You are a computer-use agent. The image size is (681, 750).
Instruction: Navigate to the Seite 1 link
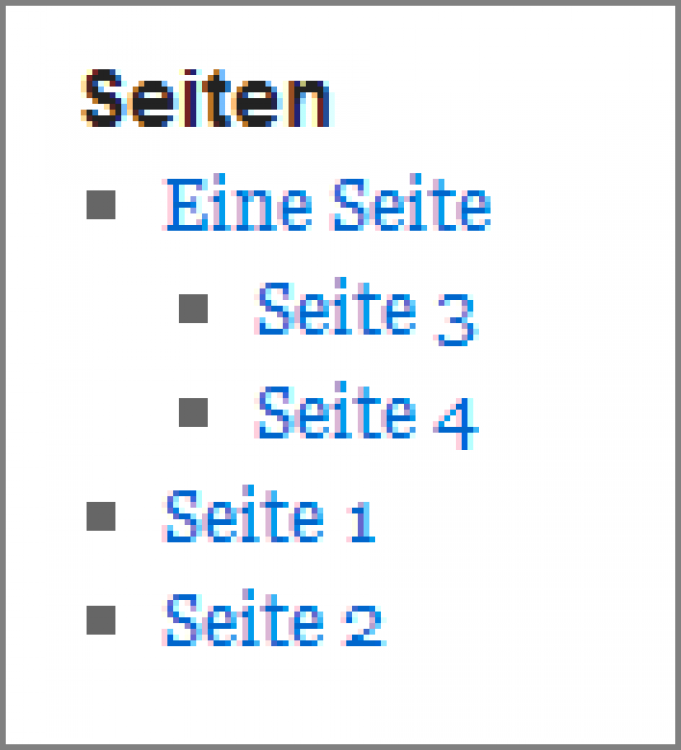(x=270, y=518)
